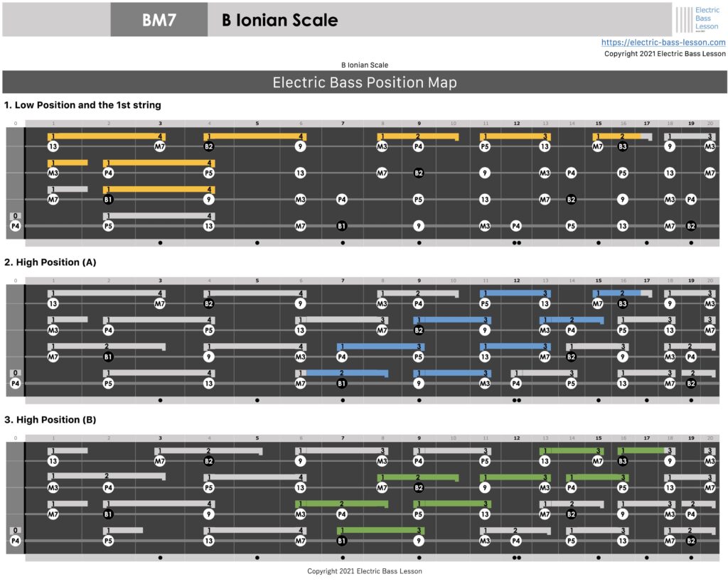Click fret number 12 above the Low Position map
728x584 pixels.
517,124
